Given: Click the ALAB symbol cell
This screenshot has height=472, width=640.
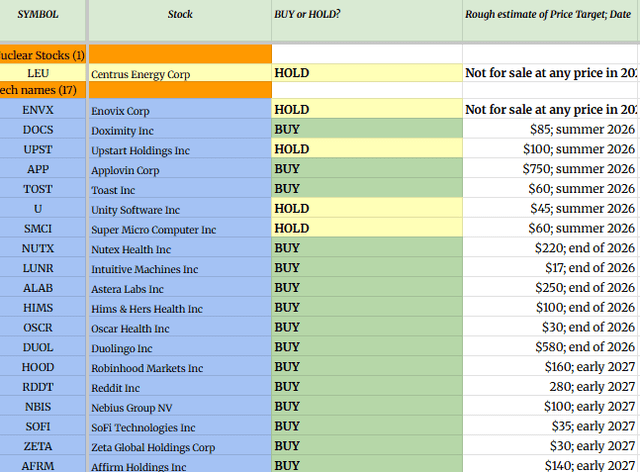Looking at the screenshot, I should [42, 287].
